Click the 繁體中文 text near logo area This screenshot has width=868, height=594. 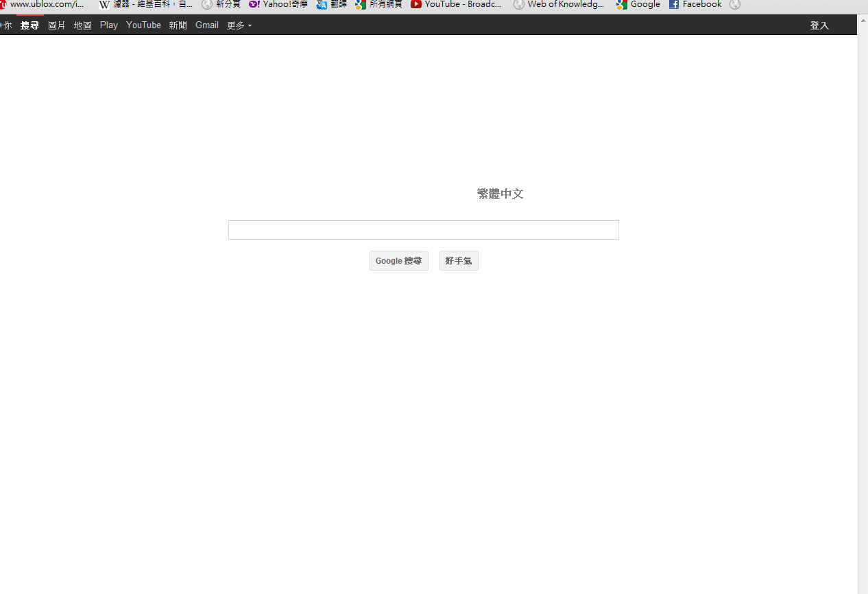click(501, 194)
